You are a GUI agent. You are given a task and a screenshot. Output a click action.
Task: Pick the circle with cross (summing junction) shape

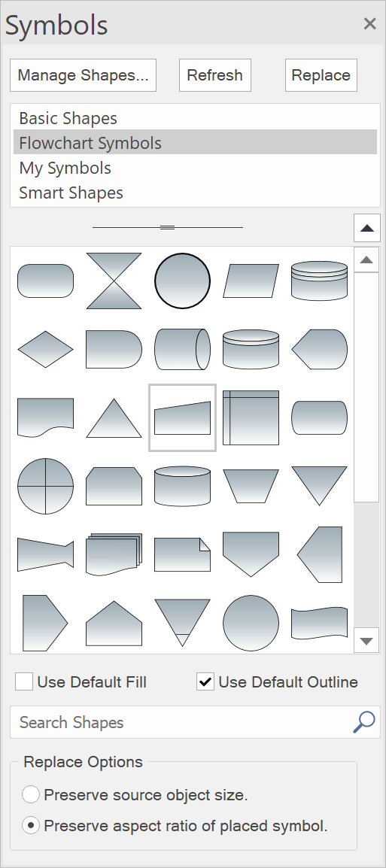coord(45,486)
